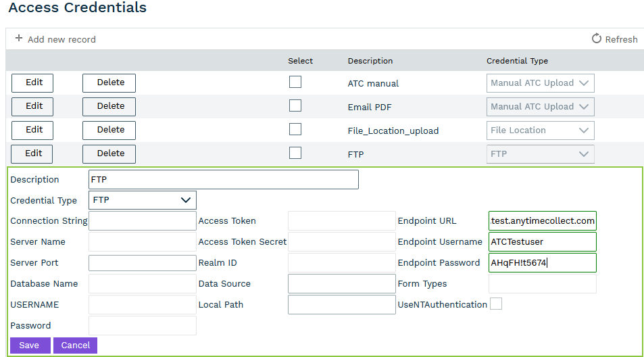The width and height of the screenshot is (644, 357).
Task: Edit the ATC manual record
Action: pyautogui.click(x=32, y=82)
